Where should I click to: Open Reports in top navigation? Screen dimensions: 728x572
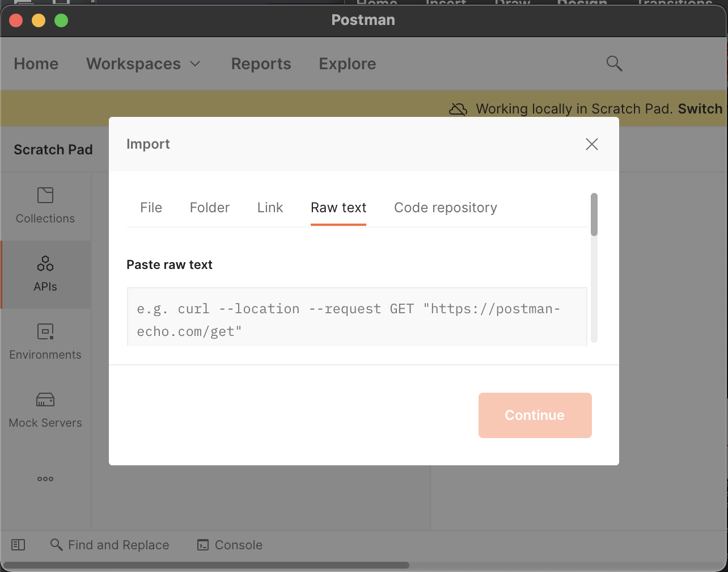pos(261,64)
